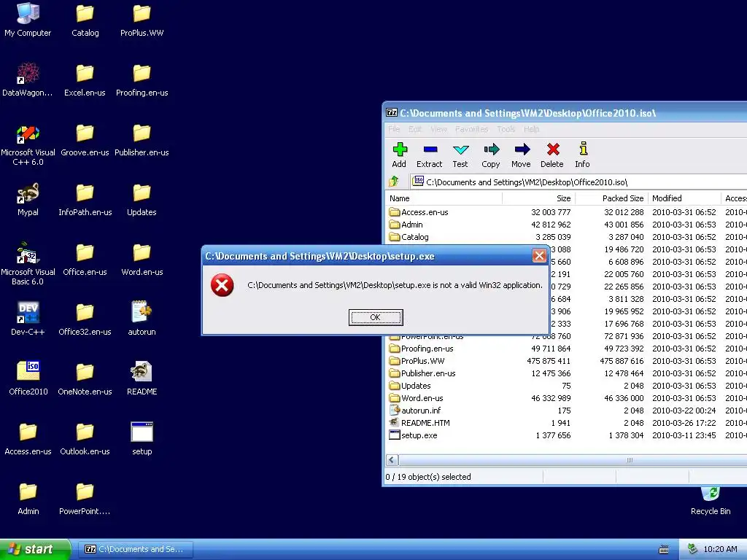Image resolution: width=747 pixels, height=560 pixels.
Task: Sort by the Packed Size column header
Action: (612, 198)
